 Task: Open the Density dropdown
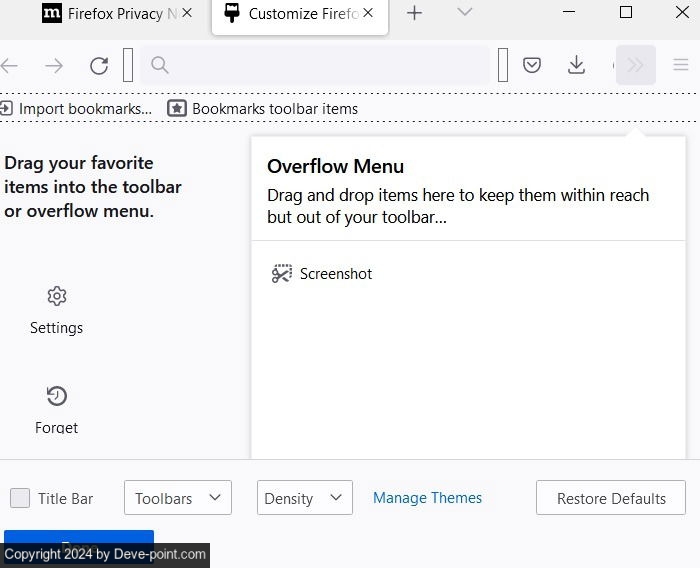pos(304,498)
